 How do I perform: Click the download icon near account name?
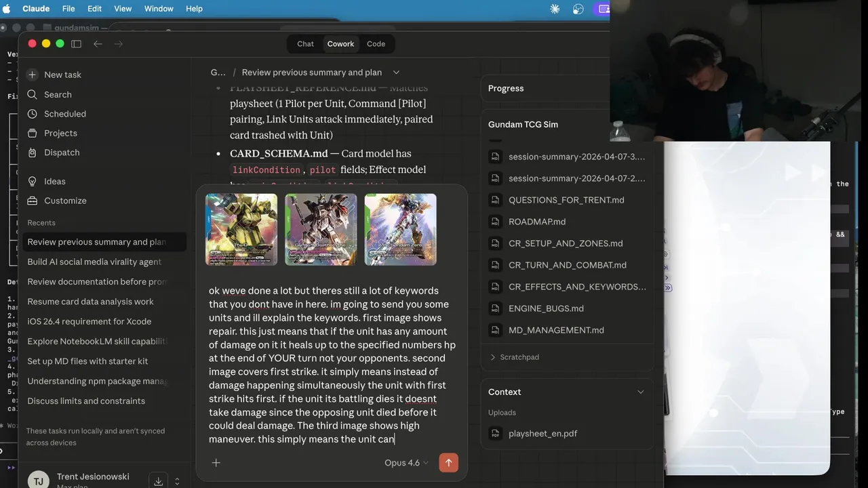click(158, 481)
